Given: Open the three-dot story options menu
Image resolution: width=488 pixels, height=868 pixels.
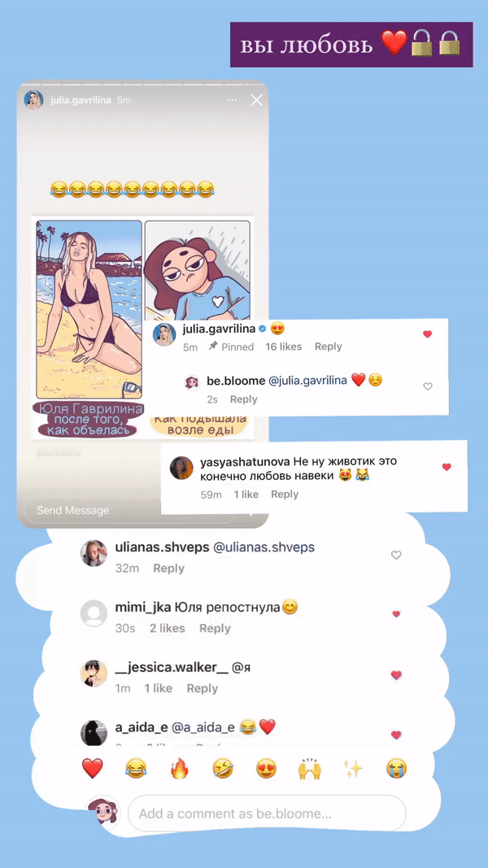Looking at the screenshot, I should pyautogui.click(x=233, y=100).
